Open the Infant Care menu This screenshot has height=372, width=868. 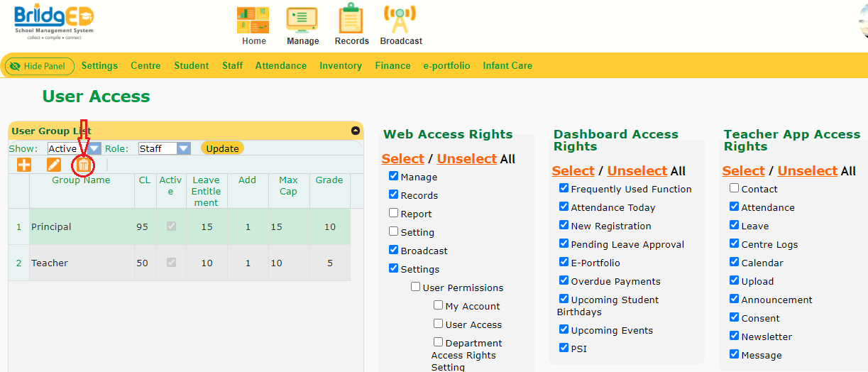507,65
